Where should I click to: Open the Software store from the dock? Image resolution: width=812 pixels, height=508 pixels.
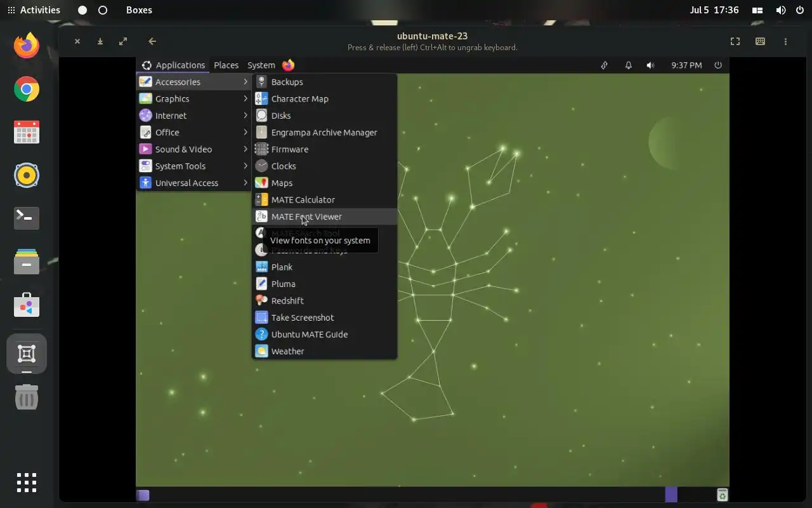pos(27,305)
